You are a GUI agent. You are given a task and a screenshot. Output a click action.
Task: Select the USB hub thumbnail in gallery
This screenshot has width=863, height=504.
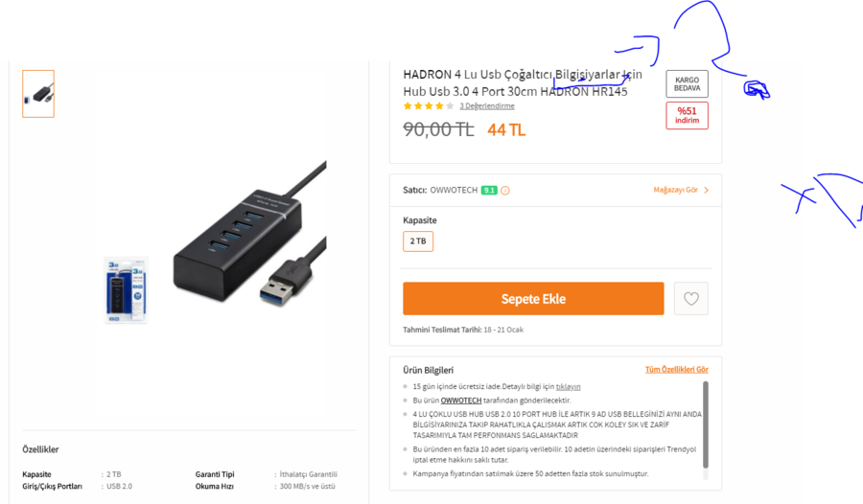point(38,94)
